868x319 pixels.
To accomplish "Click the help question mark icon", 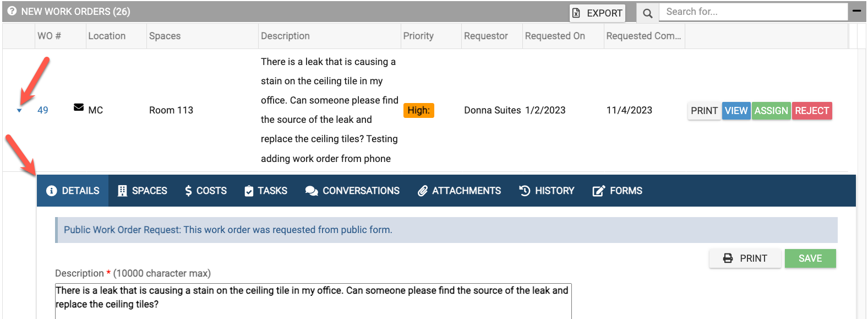I will click(x=12, y=11).
